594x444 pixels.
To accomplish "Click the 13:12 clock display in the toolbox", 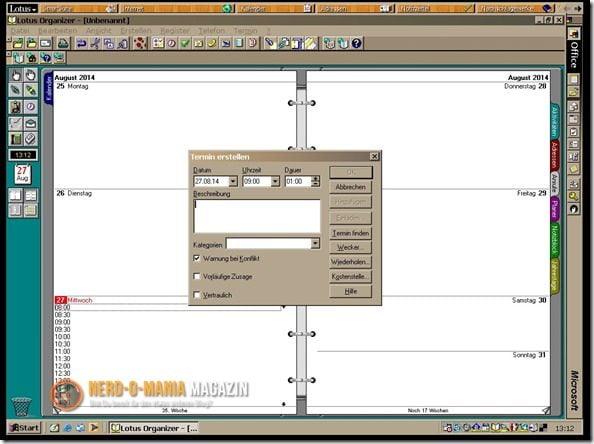I will pyautogui.click(x=23, y=155).
